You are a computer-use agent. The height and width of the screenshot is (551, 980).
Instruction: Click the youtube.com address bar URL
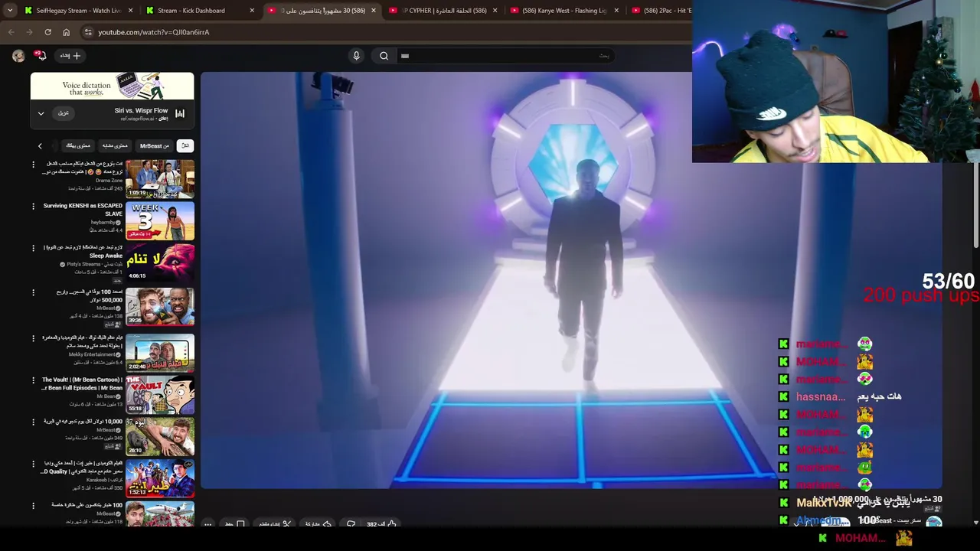153,32
